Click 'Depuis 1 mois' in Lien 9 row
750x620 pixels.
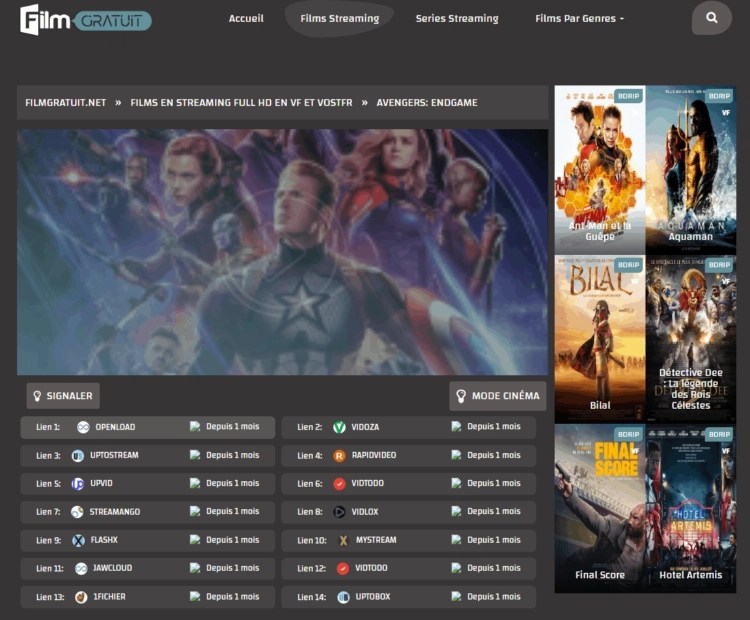point(232,540)
